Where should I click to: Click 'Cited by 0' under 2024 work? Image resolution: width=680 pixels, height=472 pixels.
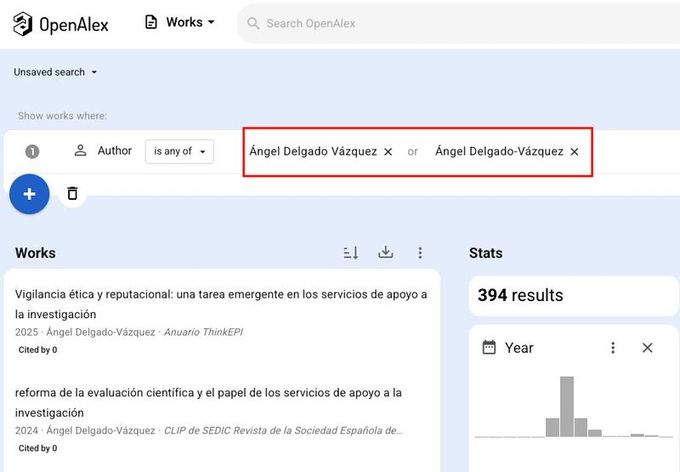(38, 448)
